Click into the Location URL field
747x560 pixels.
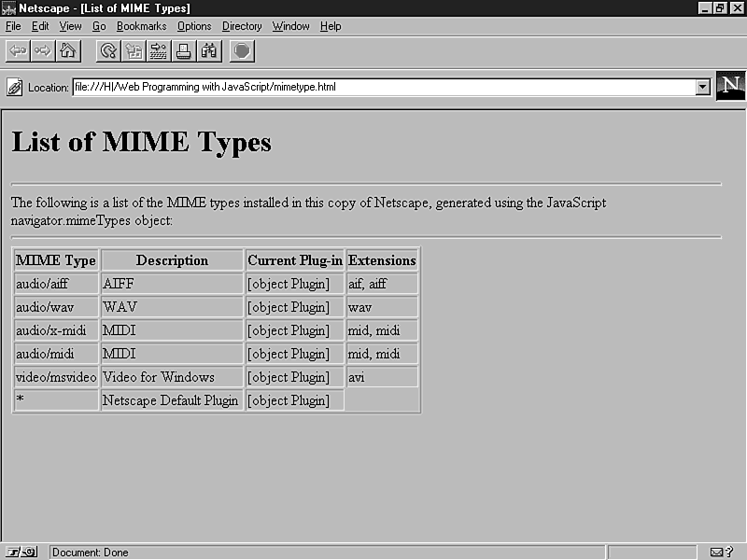click(x=383, y=87)
